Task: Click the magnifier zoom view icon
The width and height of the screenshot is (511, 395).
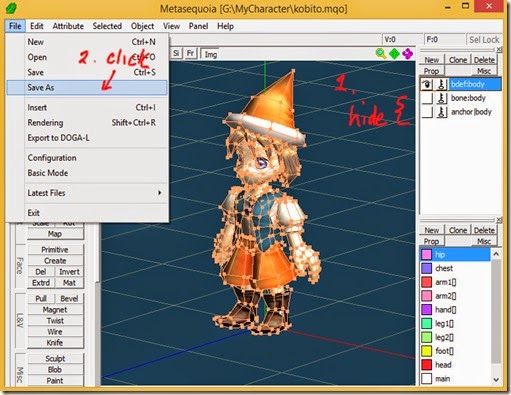Action: (381, 53)
